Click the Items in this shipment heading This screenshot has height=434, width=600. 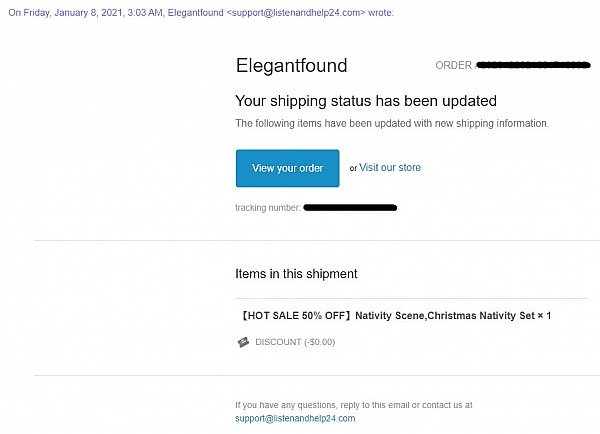(296, 274)
